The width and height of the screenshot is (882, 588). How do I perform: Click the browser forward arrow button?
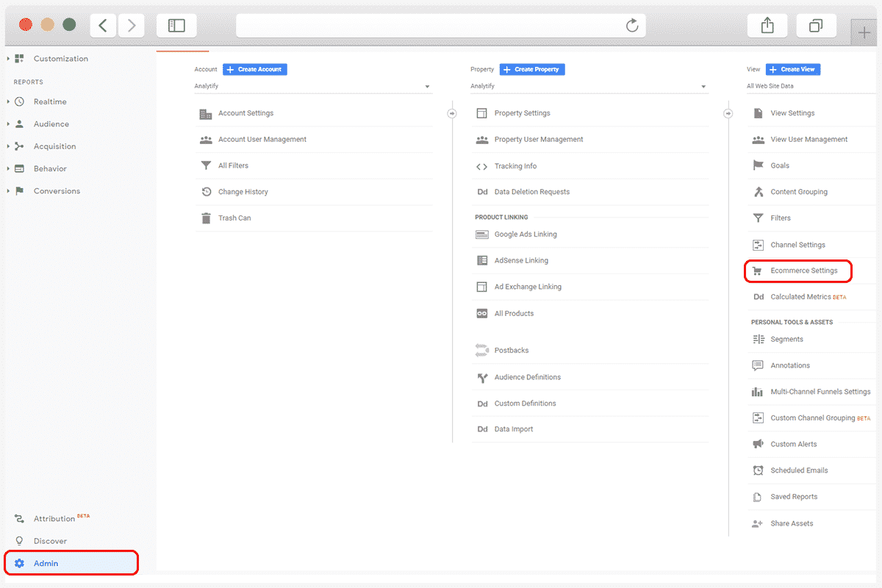132,26
